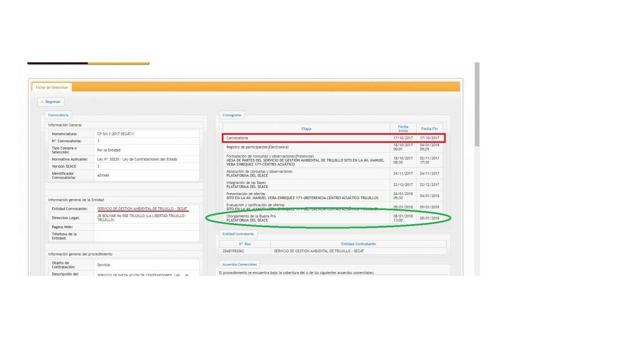Select the Acuerdos Comerciales panel header label
644x362 pixels.
(239, 264)
